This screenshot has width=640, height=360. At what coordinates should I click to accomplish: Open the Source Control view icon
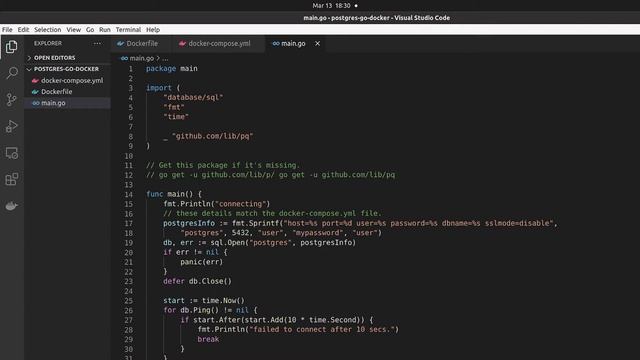[11, 100]
